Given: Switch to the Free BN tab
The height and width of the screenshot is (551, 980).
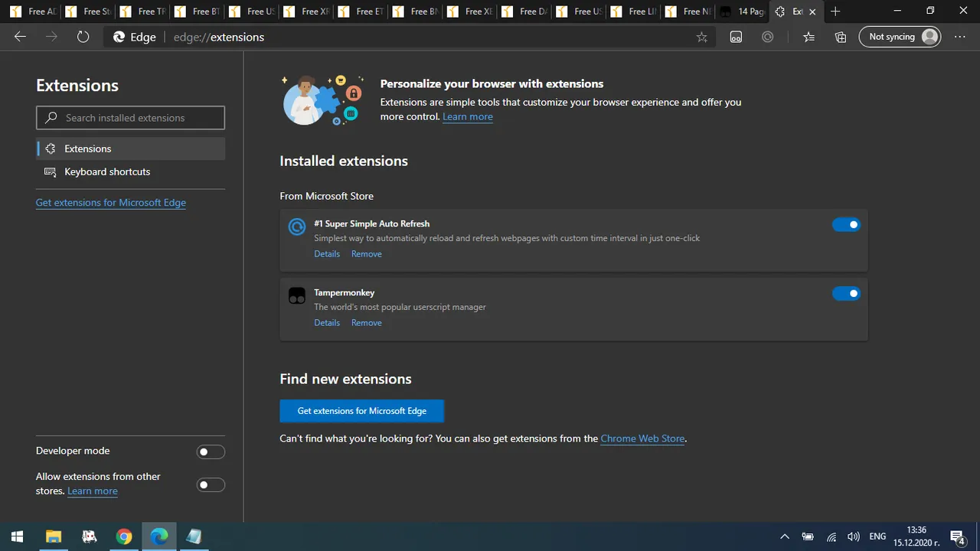Looking at the screenshot, I should pos(416,11).
